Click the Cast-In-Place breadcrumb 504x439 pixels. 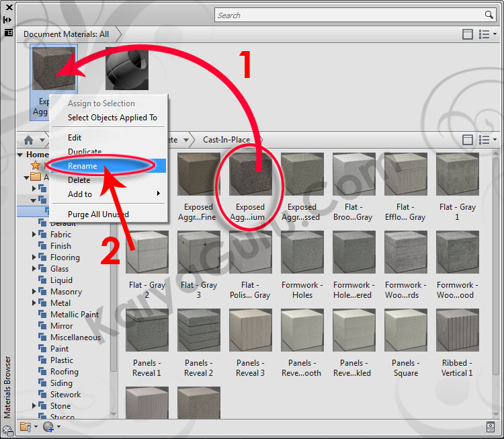[x=226, y=140]
